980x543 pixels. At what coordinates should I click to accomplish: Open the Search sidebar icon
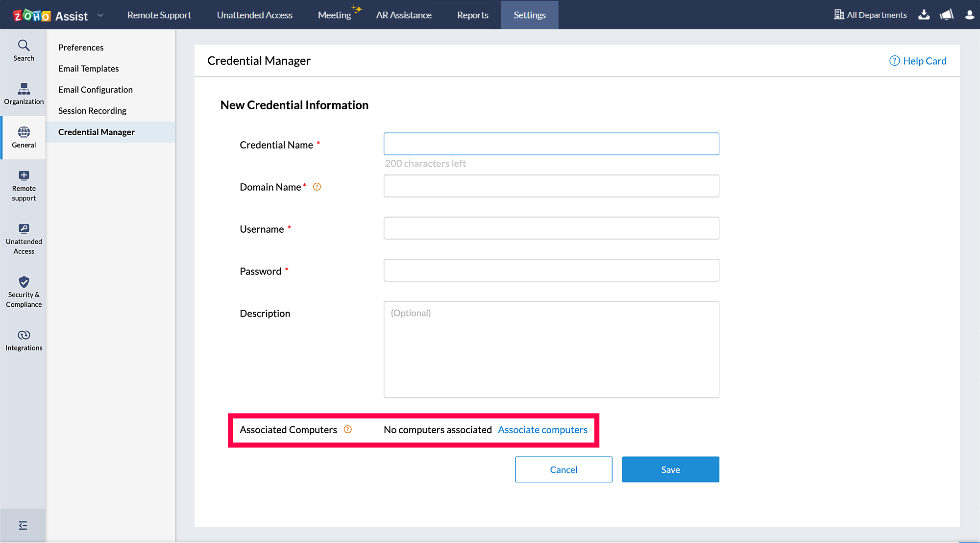24,50
